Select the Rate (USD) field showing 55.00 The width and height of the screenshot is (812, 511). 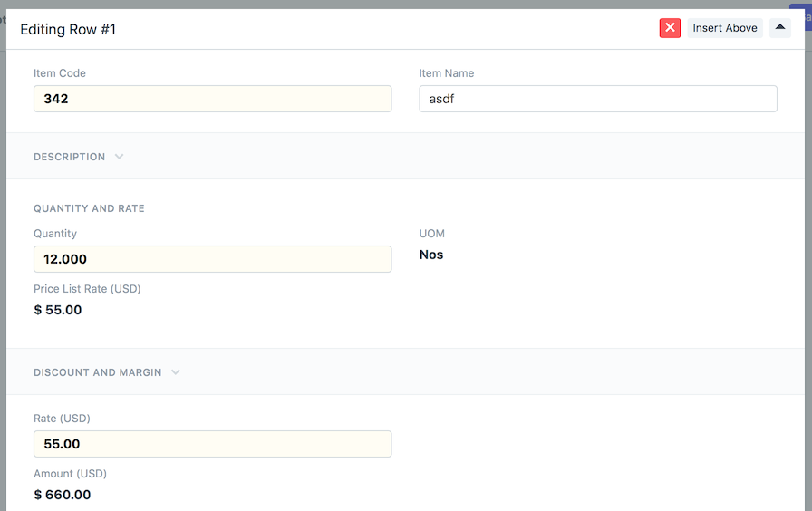point(212,444)
